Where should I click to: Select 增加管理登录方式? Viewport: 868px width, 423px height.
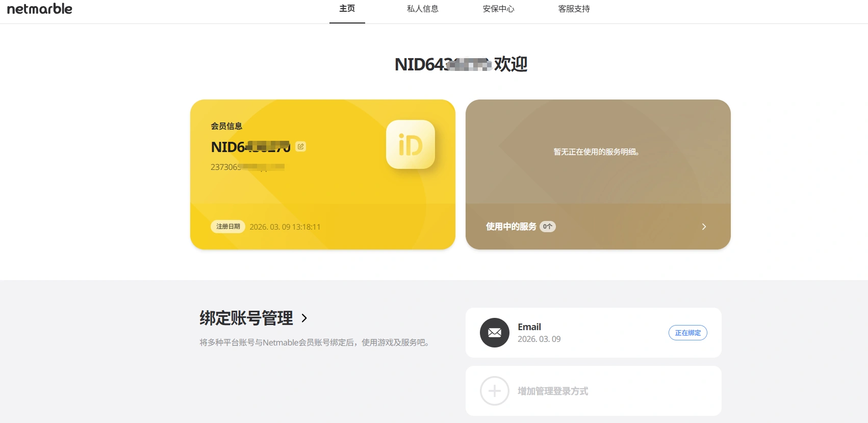coord(553,391)
